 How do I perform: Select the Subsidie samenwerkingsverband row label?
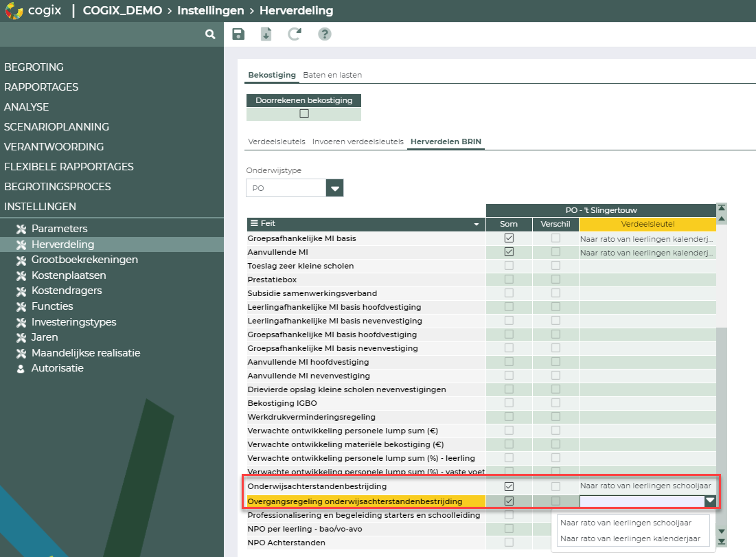click(312, 293)
